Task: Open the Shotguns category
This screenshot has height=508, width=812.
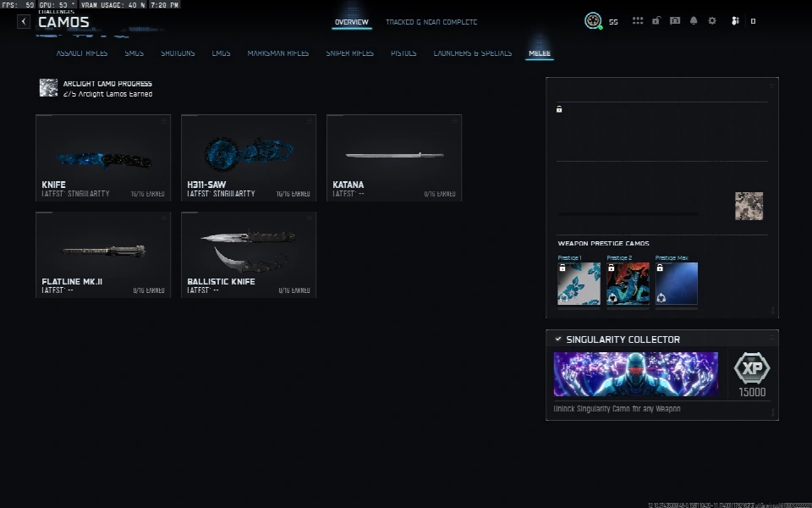Action: pyautogui.click(x=178, y=52)
